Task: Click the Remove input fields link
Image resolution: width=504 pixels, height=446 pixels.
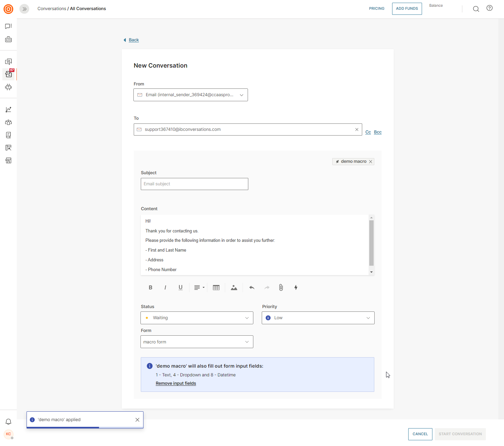Action: click(x=176, y=383)
